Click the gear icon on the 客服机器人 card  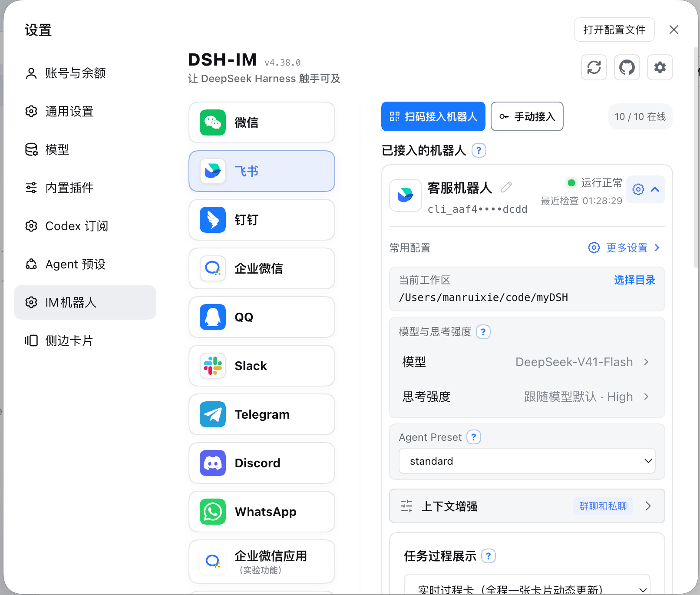638,189
